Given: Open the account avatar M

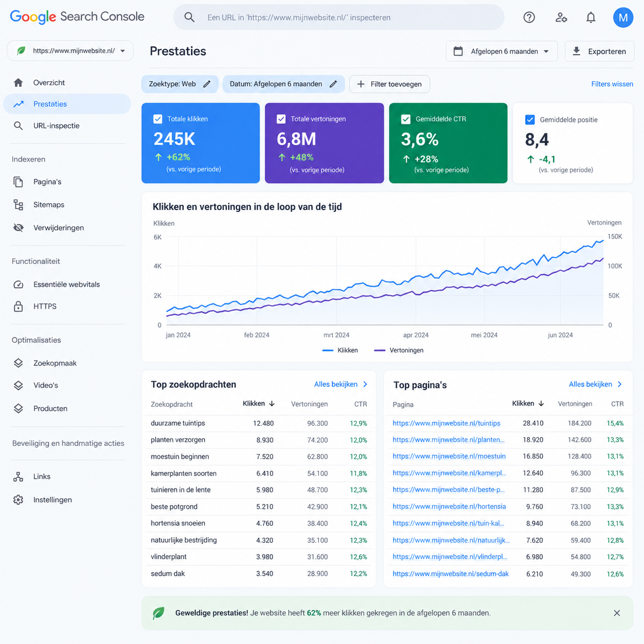Looking at the screenshot, I should (x=623, y=17).
